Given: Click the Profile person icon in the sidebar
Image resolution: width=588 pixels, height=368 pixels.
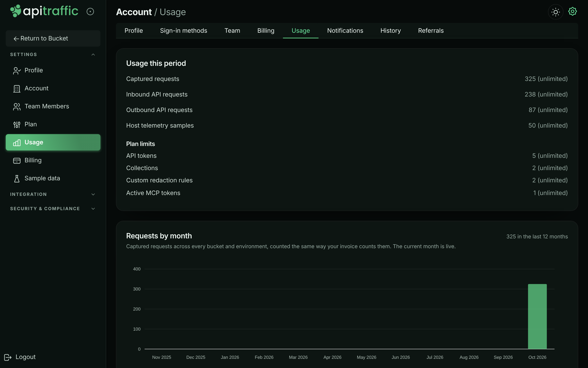Looking at the screenshot, I should [x=17, y=71].
